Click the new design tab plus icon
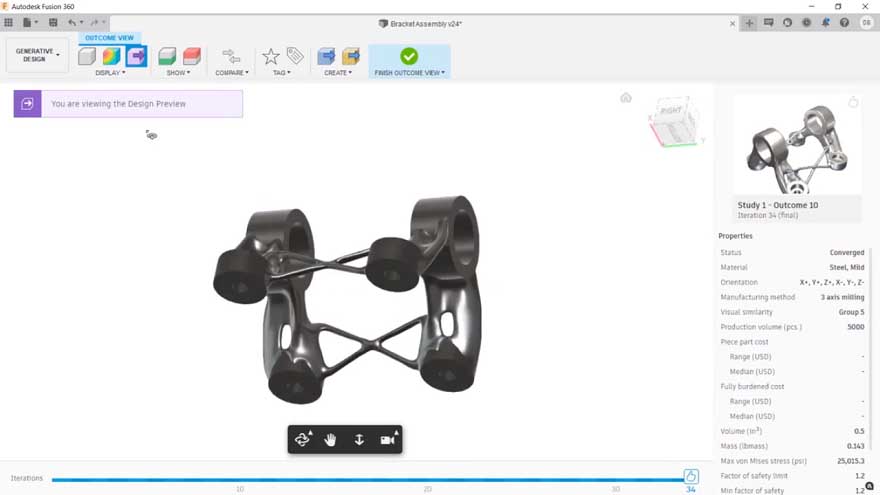The image size is (880, 495). pos(749,23)
